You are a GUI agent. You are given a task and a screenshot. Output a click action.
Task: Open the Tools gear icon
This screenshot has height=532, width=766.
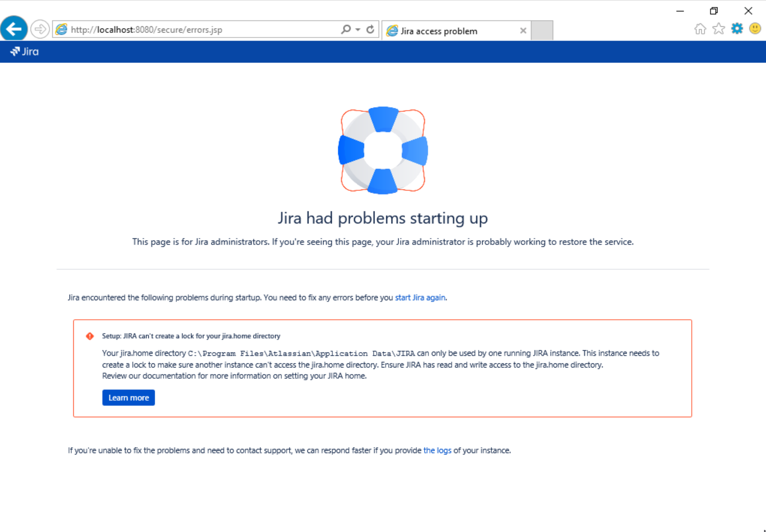(x=737, y=29)
